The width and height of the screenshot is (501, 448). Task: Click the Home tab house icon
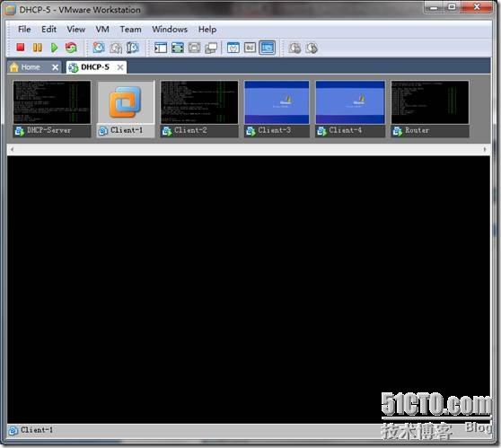click(x=14, y=67)
